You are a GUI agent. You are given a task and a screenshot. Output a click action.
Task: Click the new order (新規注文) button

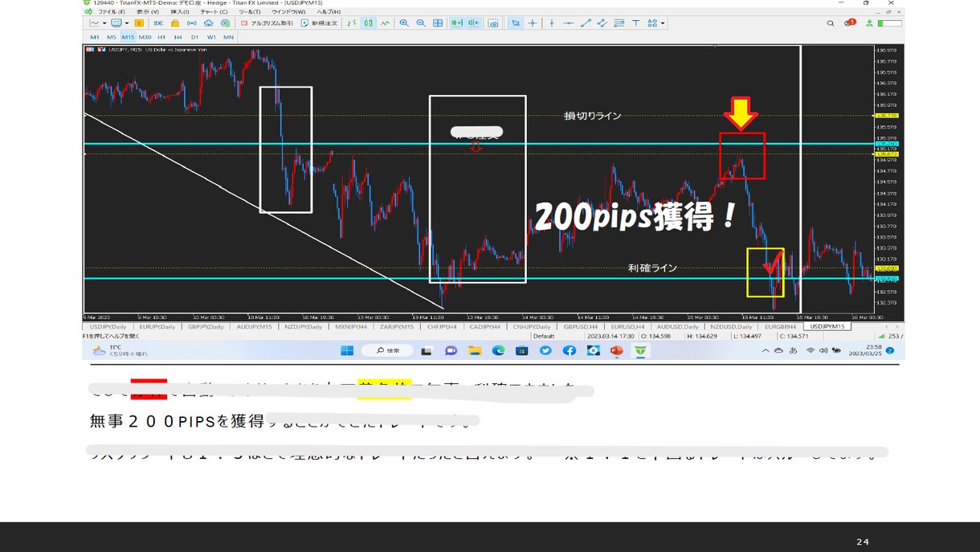319,23
